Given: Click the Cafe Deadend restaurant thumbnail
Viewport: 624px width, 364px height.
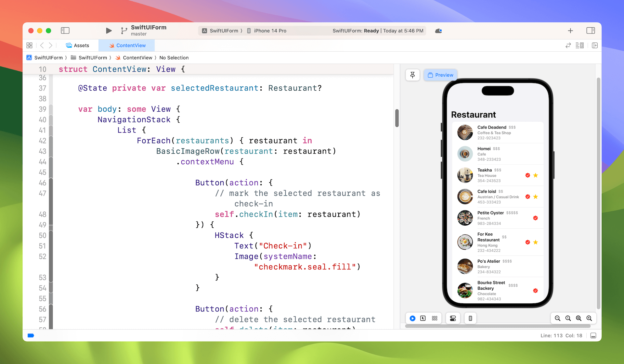Looking at the screenshot, I should coord(465,132).
